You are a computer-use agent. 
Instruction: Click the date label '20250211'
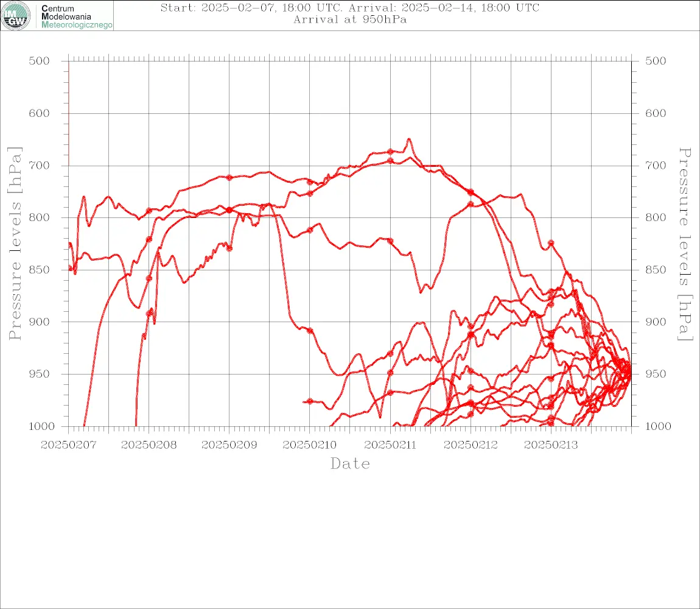tap(390, 445)
